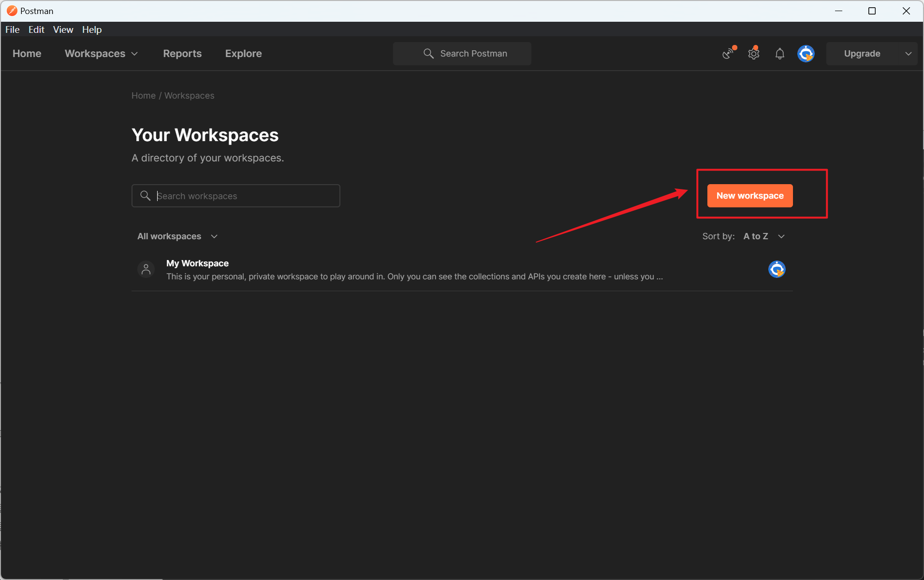Open the View menu
924x580 pixels.
pyautogui.click(x=63, y=29)
